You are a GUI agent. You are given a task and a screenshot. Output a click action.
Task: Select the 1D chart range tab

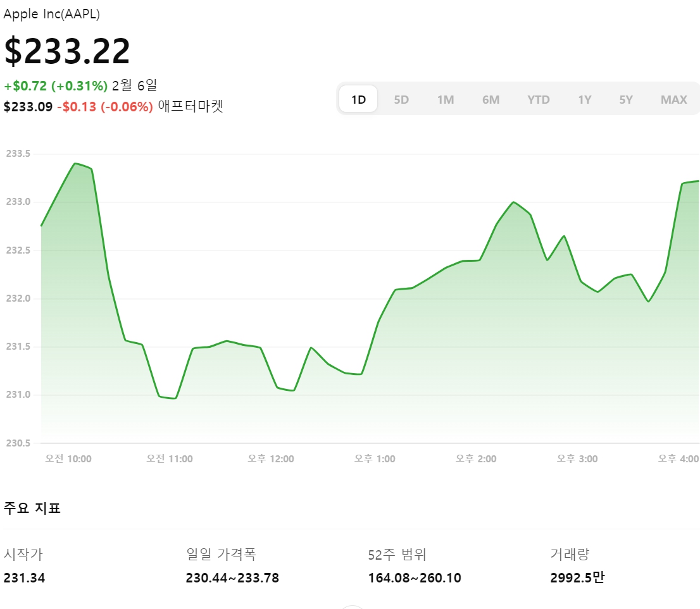358,99
